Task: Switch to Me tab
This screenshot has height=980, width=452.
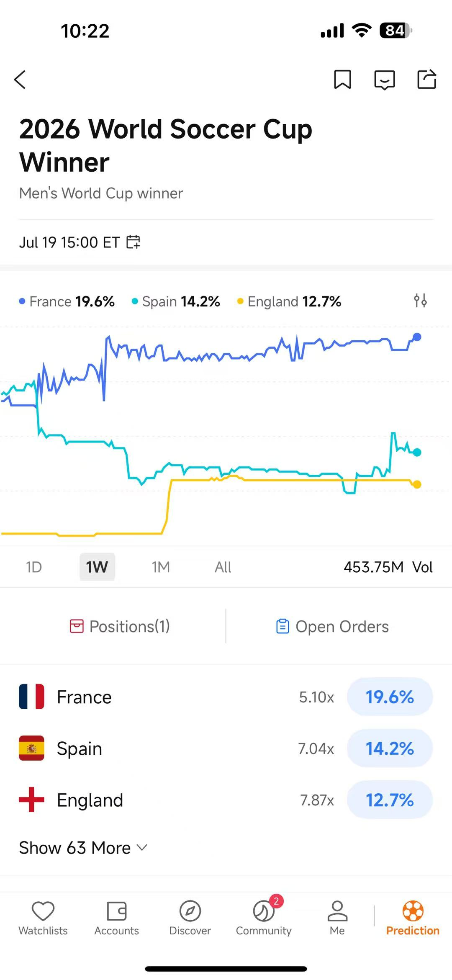Action: click(337, 918)
